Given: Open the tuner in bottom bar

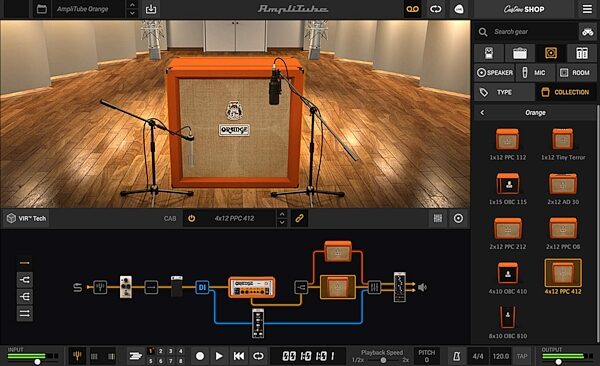Looking at the screenshot, I should tap(77, 356).
